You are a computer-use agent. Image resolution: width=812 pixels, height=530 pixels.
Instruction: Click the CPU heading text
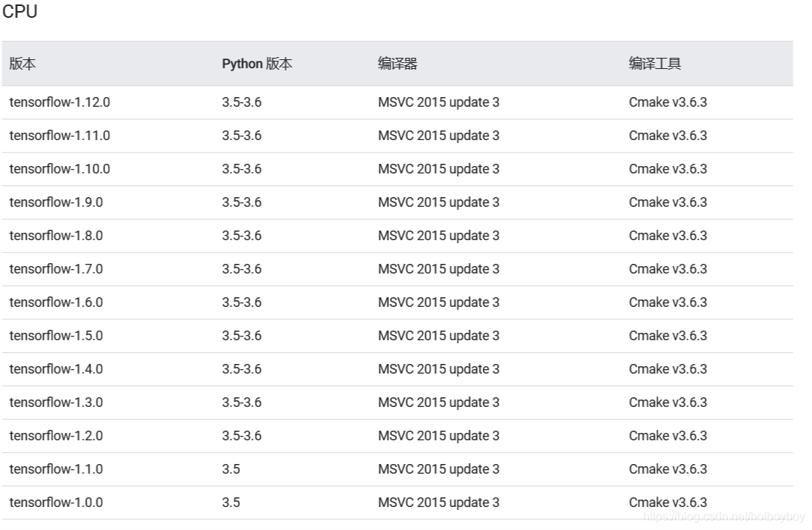[x=20, y=11]
